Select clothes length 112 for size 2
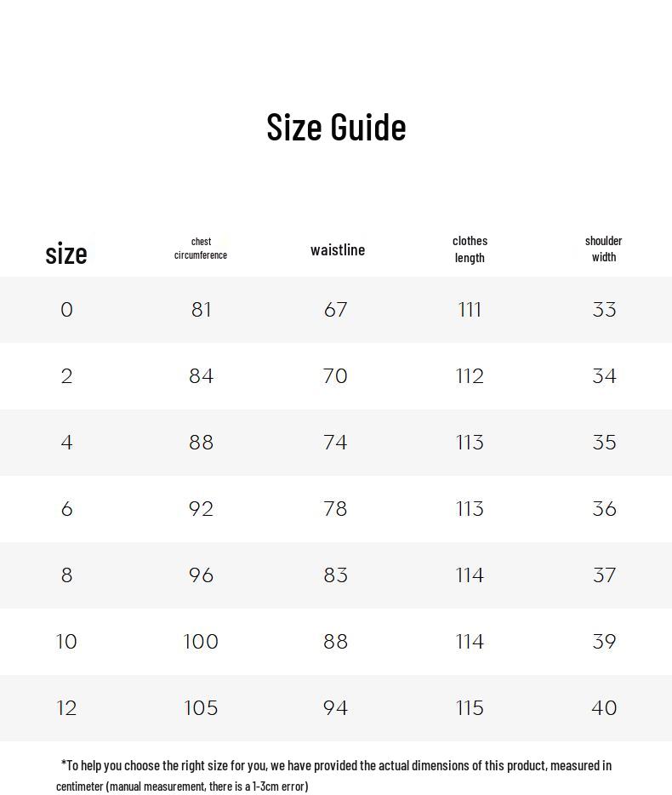 tap(470, 376)
